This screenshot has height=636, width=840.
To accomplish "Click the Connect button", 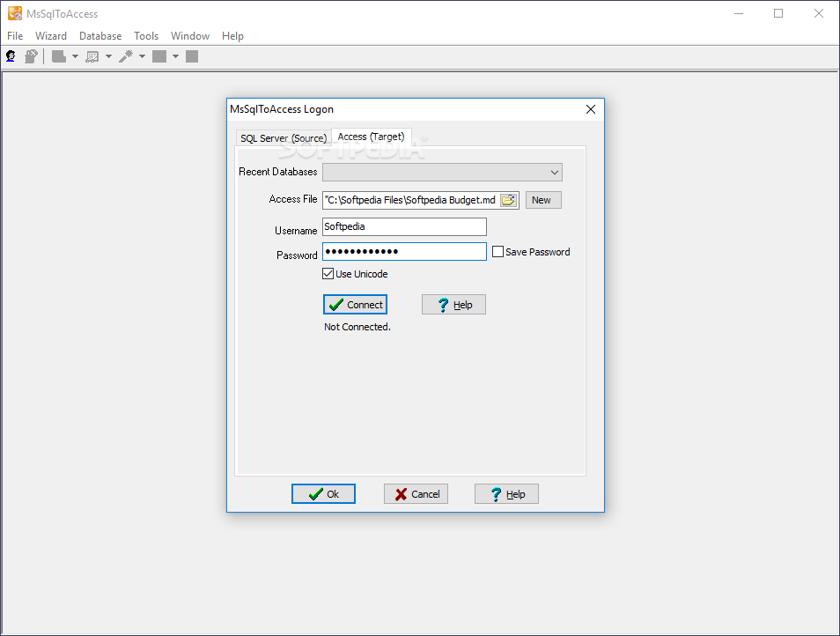I will coord(355,304).
